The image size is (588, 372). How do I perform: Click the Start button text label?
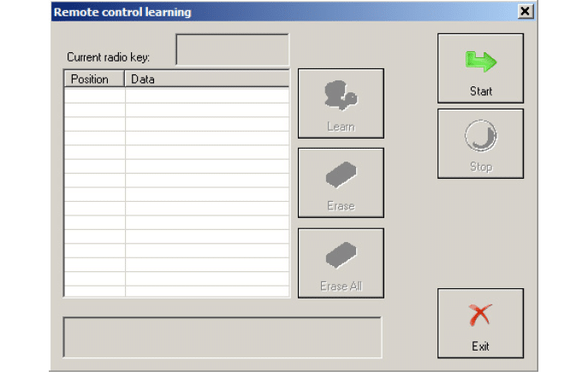click(480, 91)
